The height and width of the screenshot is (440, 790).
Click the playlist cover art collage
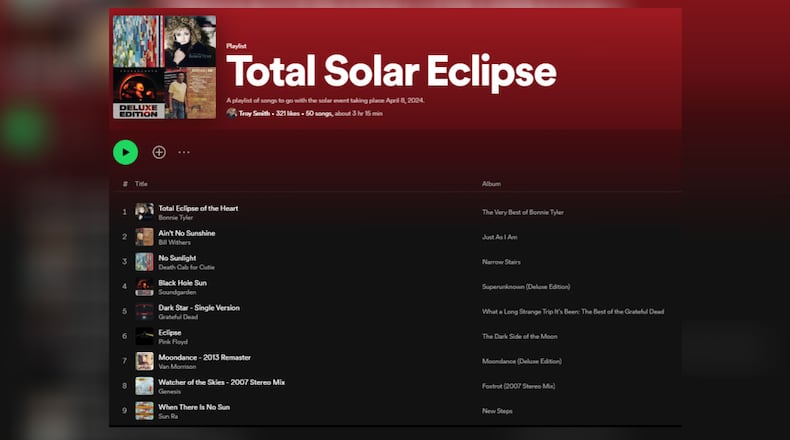164,67
